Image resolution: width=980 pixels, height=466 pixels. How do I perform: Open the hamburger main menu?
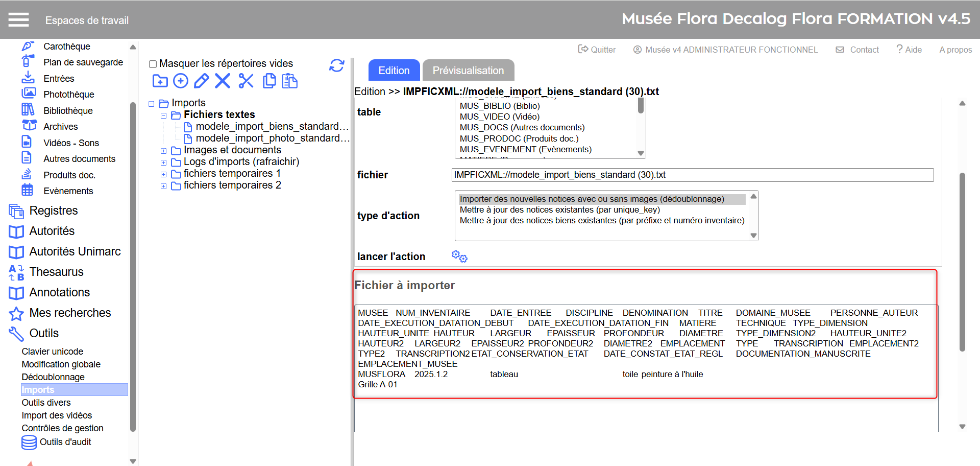click(x=18, y=20)
